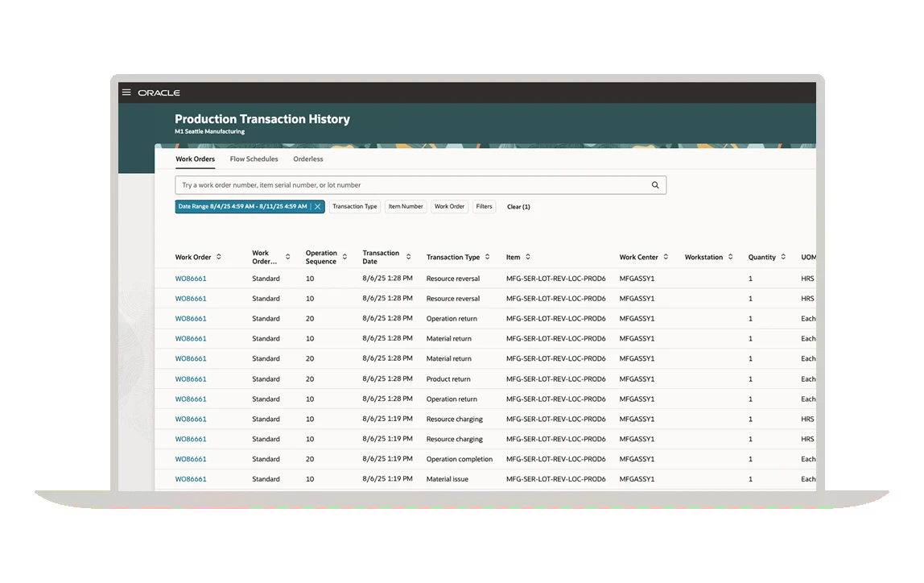Open the Item Number filter
This screenshot has width=924, height=583.
pyautogui.click(x=406, y=207)
